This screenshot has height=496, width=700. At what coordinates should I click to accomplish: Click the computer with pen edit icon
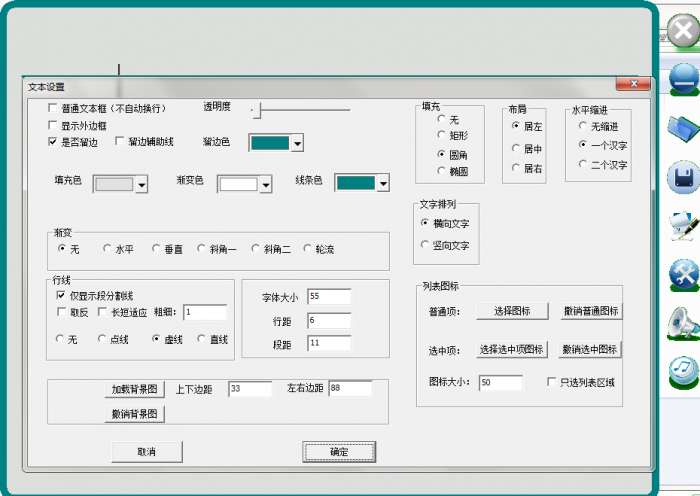coord(684,226)
